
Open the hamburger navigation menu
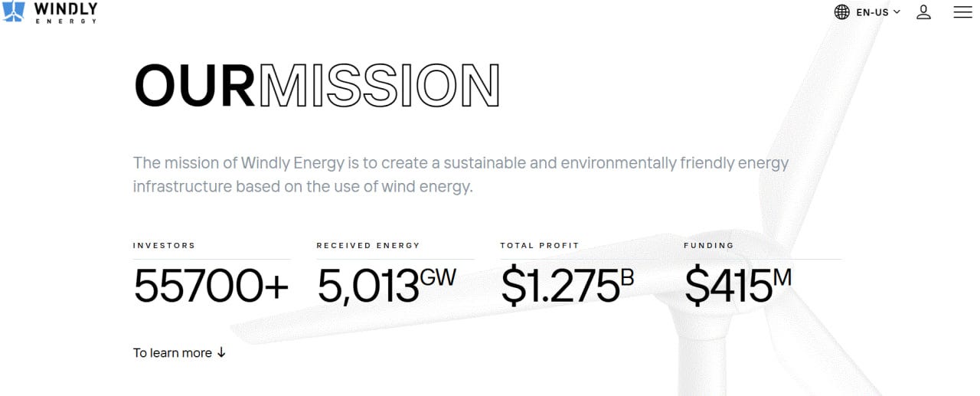coord(962,12)
